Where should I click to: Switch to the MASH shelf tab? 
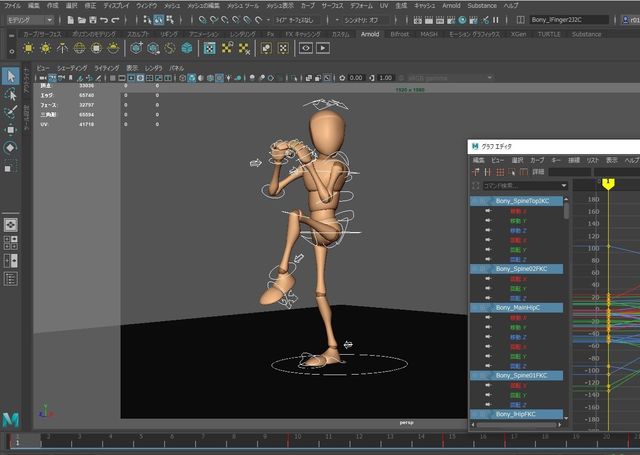428,34
